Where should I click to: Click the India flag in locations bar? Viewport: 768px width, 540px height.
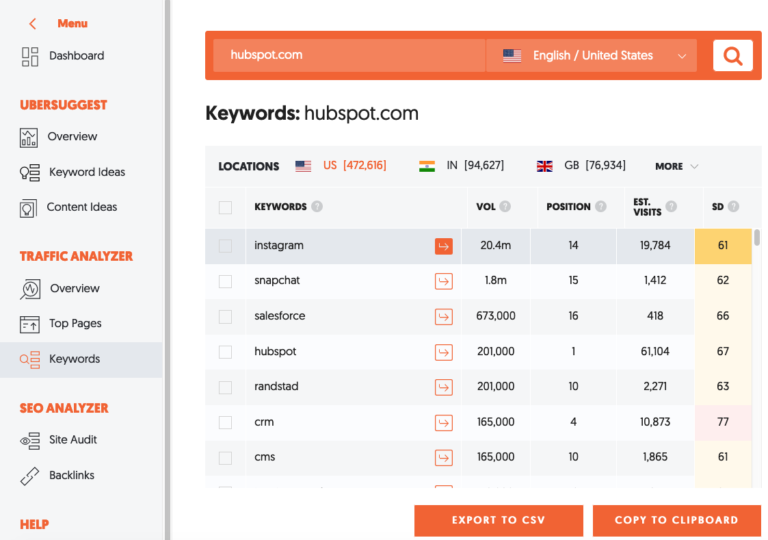tap(427, 166)
